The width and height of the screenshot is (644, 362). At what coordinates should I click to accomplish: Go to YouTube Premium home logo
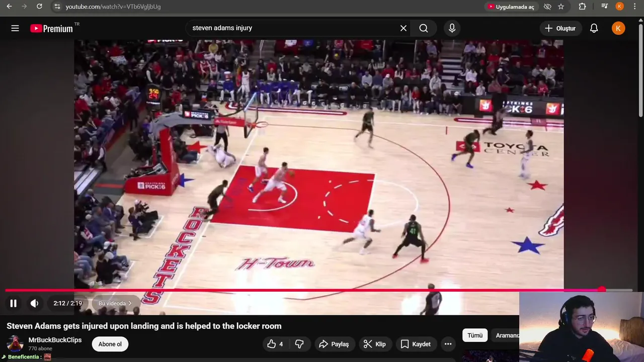[x=51, y=28]
